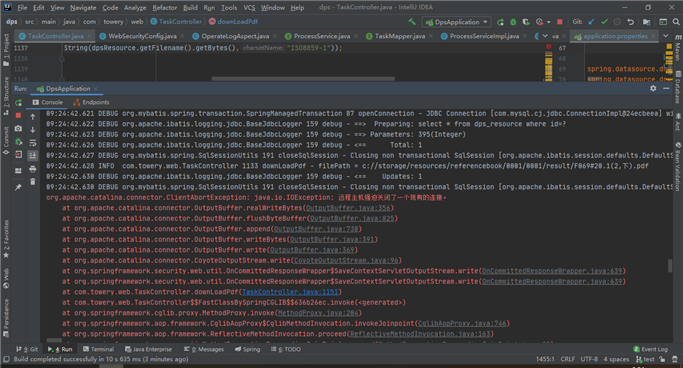Toggle the Web tool window stripe button
683x368 pixels.
[x=6, y=279]
